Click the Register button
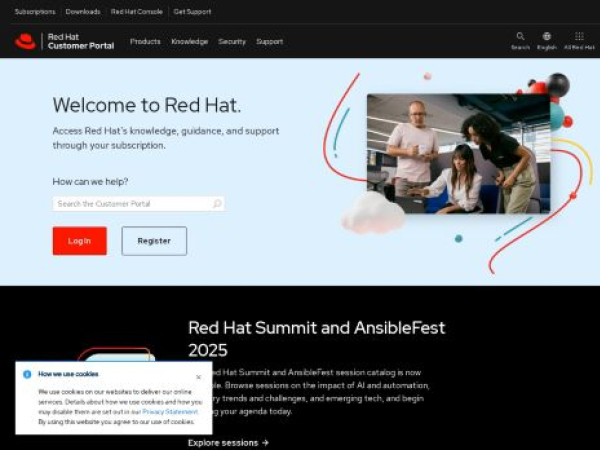The width and height of the screenshot is (600, 450). pos(154,241)
